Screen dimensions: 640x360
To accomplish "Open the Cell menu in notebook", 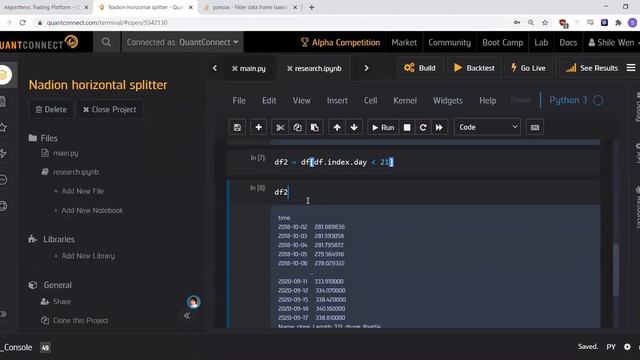I will (x=371, y=100).
